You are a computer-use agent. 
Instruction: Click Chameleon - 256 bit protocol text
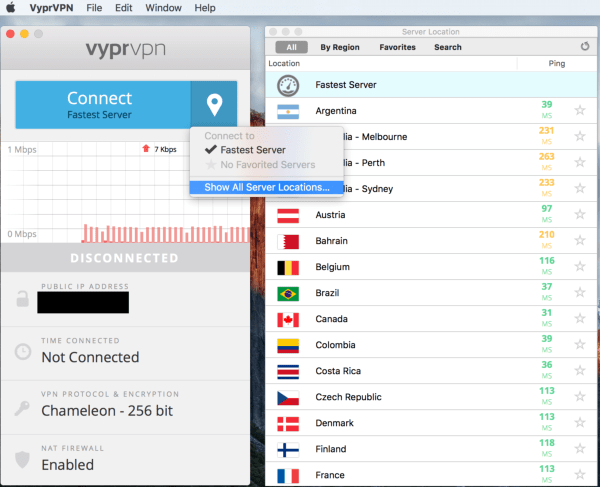[107, 411]
